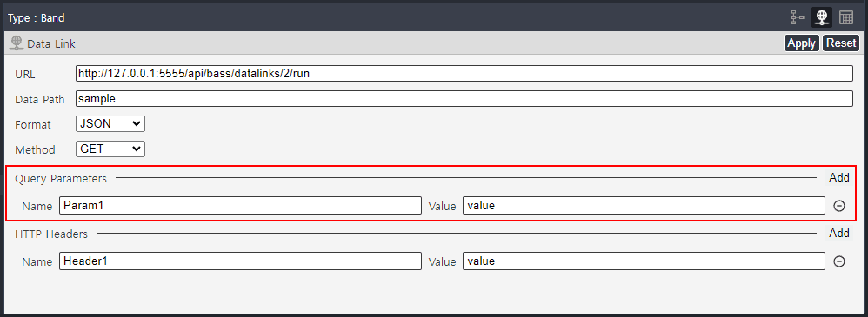
Task: Add a new query parameter
Action: (x=838, y=177)
